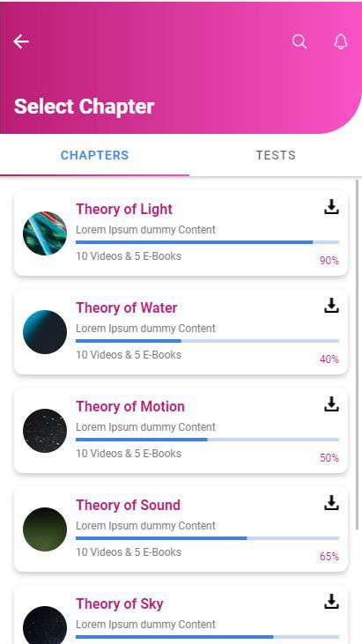Viewport: 362px width, 644px height.
Task: Click the Theory of Light progress bar
Action: pyautogui.click(x=207, y=242)
